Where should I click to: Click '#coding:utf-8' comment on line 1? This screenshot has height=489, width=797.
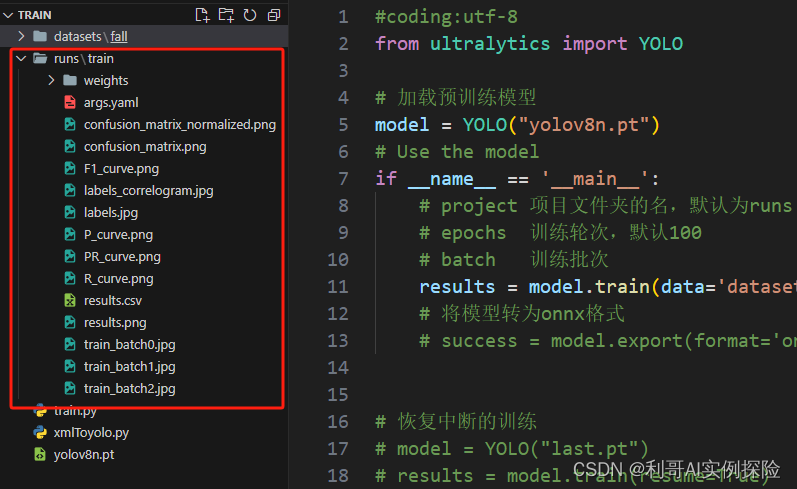446,17
